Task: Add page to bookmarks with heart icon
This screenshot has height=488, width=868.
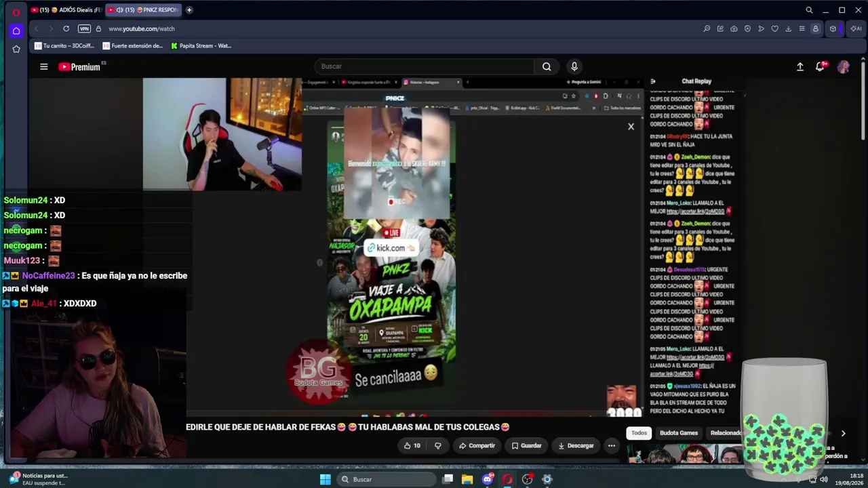Action: click(x=774, y=28)
